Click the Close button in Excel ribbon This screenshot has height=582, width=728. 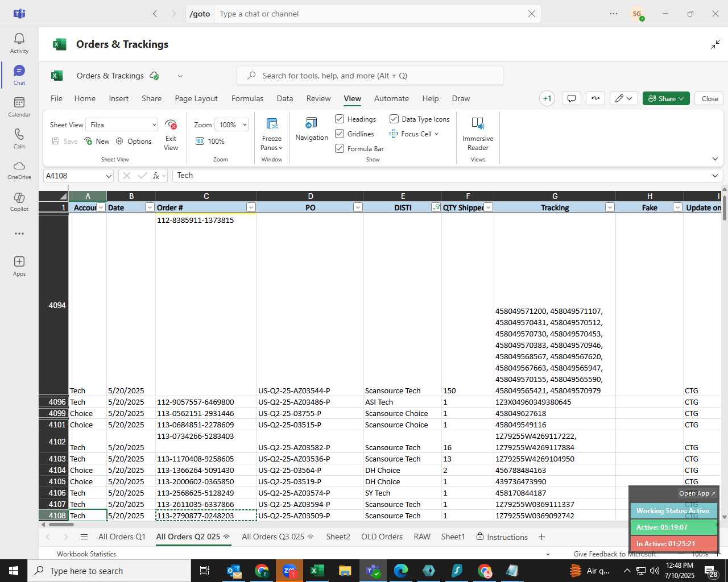pyautogui.click(x=710, y=98)
